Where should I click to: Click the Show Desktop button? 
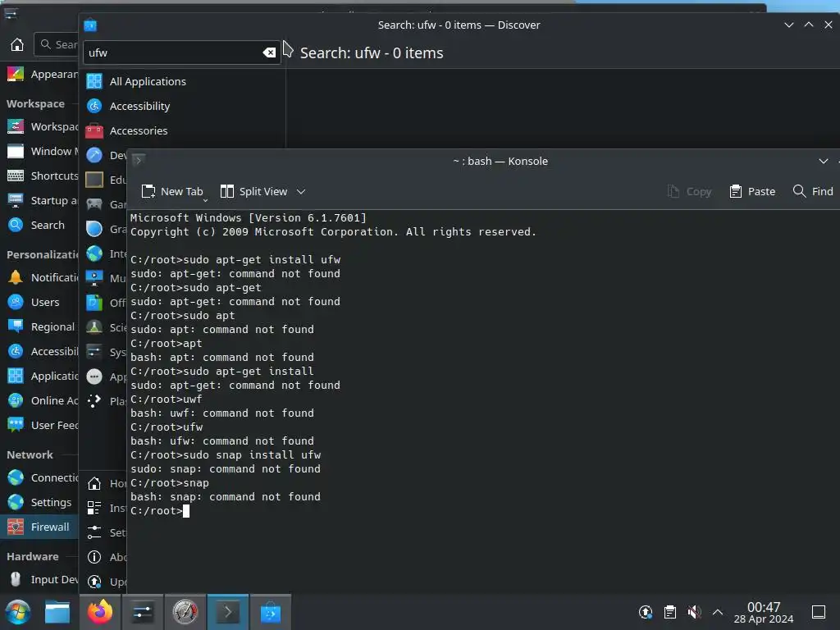tap(819, 612)
